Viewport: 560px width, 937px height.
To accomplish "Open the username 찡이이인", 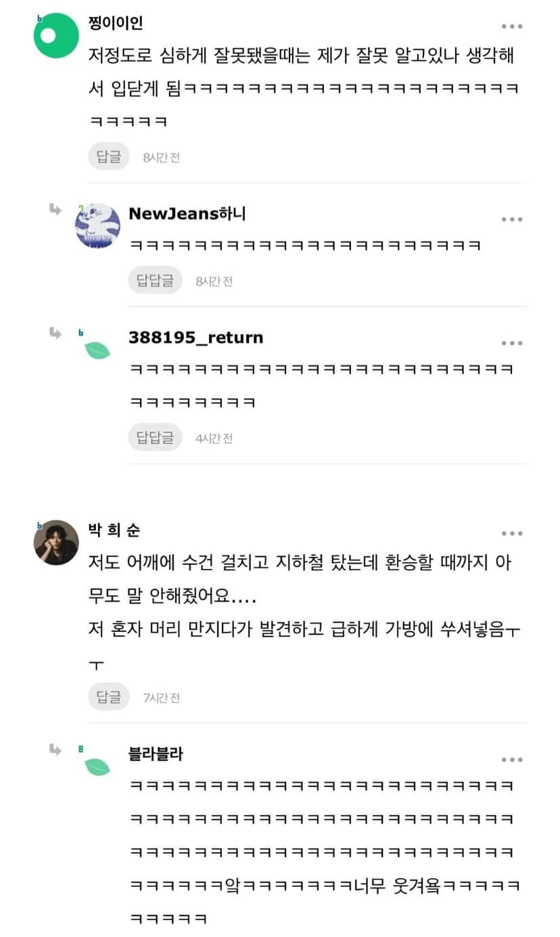I will (x=116, y=24).
